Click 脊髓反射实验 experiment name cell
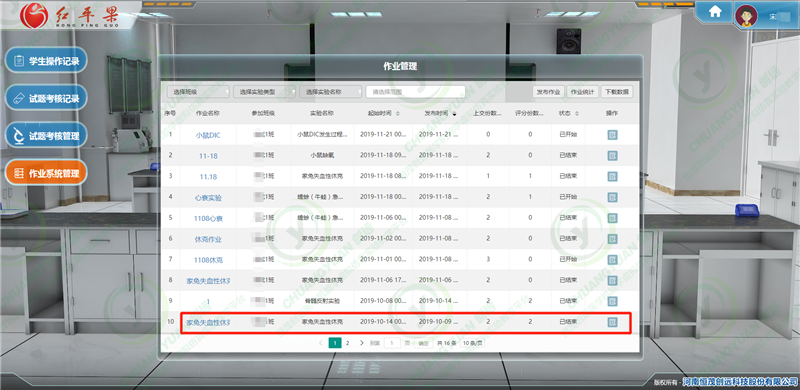800x390 pixels. tap(322, 301)
